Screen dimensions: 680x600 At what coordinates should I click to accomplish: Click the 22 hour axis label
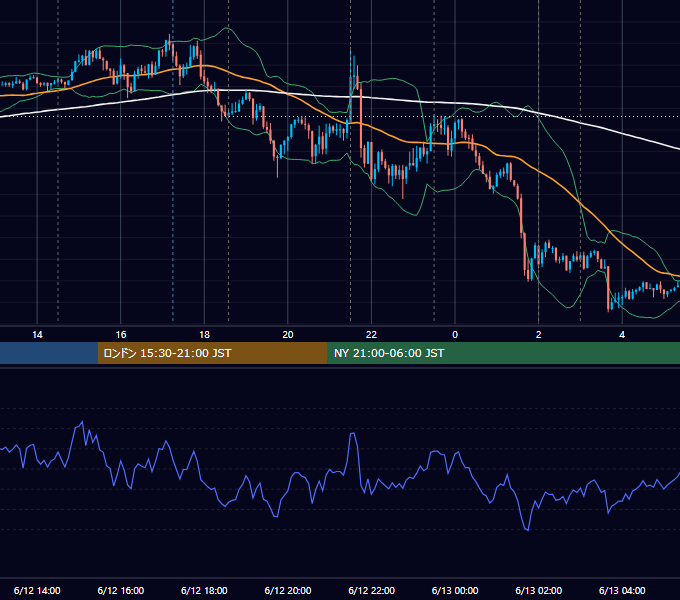[371, 335]
